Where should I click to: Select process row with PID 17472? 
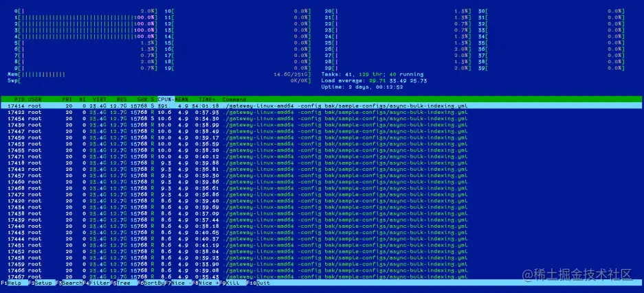click(x=322, y=195)
